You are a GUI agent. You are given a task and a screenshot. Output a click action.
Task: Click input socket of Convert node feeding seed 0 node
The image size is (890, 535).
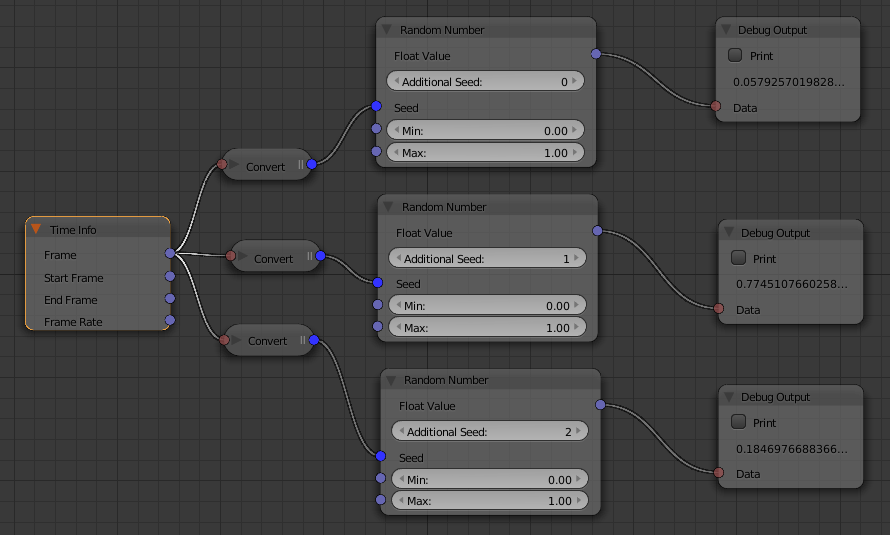pos(222,165)
